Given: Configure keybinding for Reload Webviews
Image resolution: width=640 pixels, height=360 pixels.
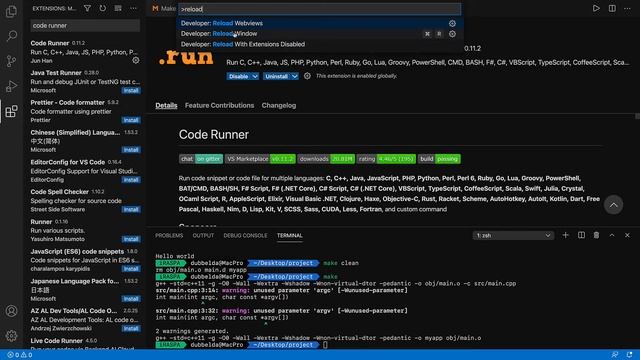Looking at the screenshot, I should 452,23.
